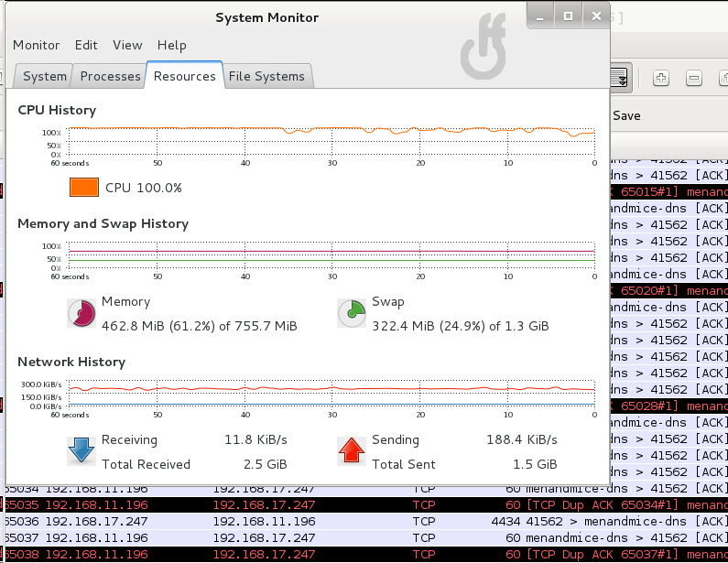
Task: Click the Sending rate 188.4 KiB/s
Action: pos(522,439)
